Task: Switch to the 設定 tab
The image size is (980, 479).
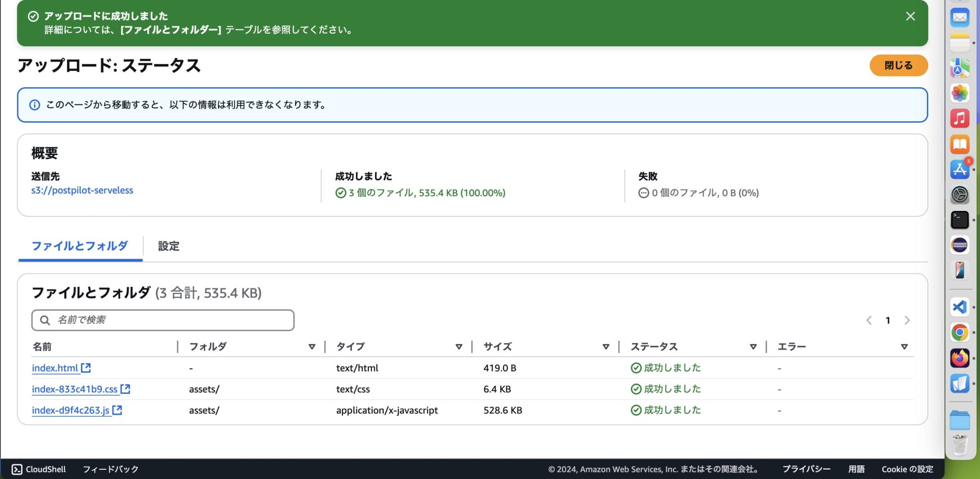Action: coord(168,246)
